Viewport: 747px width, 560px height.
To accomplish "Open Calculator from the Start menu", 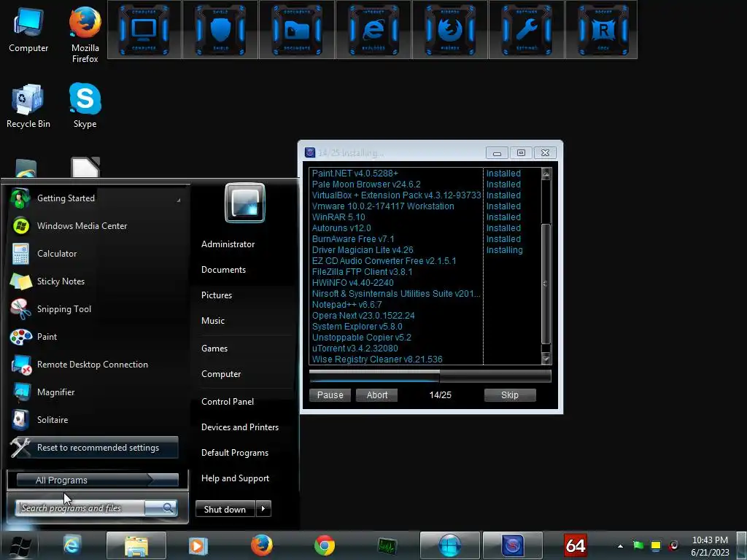I will [96, 253].
